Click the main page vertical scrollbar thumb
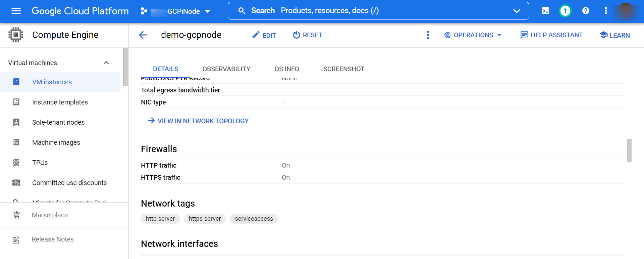Screen dimensions: 644x259 click(x=629, y=151)
